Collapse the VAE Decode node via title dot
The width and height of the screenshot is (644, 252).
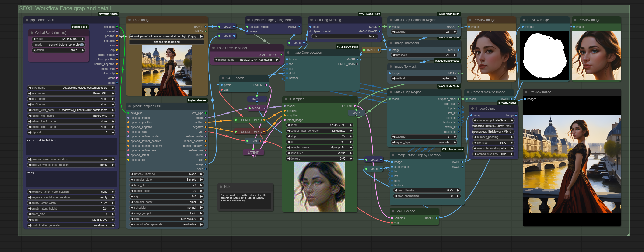tap(393, 211)
